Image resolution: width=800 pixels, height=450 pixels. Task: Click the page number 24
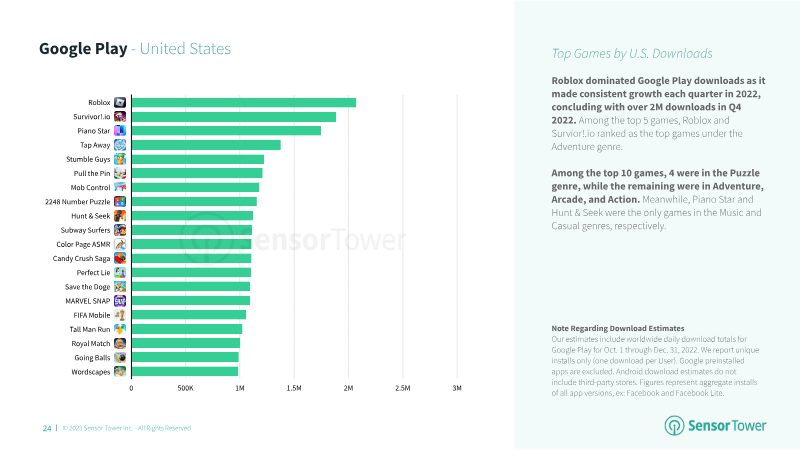[x=47, y=428]
